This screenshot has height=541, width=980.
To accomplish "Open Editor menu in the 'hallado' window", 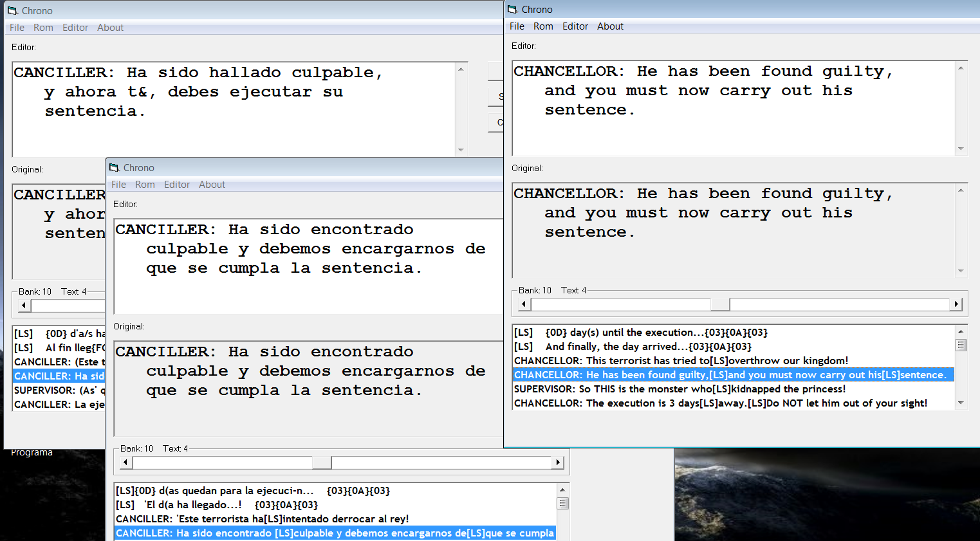I will [75, 28].
